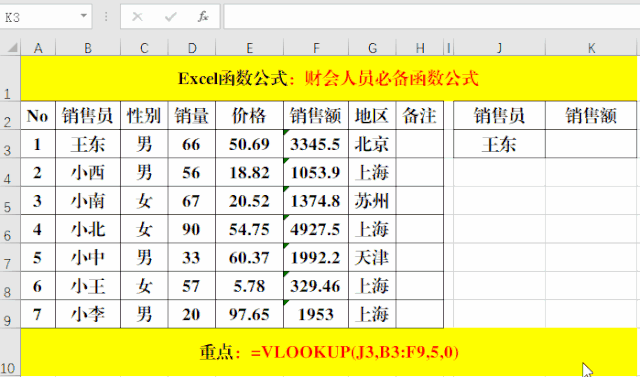This screenshot has height=377, width=640.
Task: Select row 3 header
Action: coord(10,144)
